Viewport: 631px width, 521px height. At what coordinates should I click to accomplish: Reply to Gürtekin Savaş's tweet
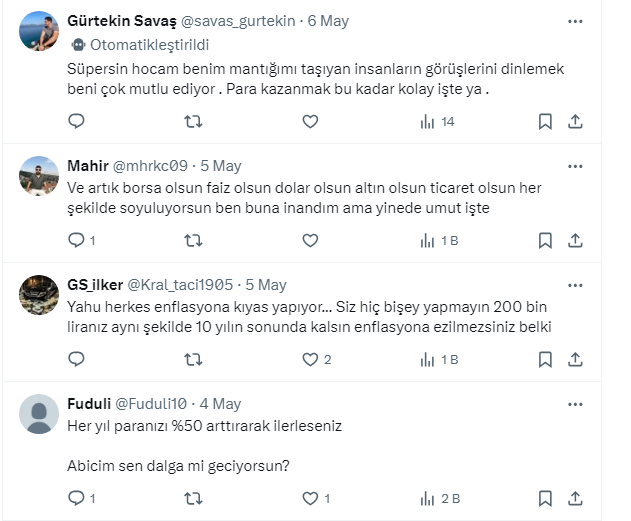(x=77, y=121)
